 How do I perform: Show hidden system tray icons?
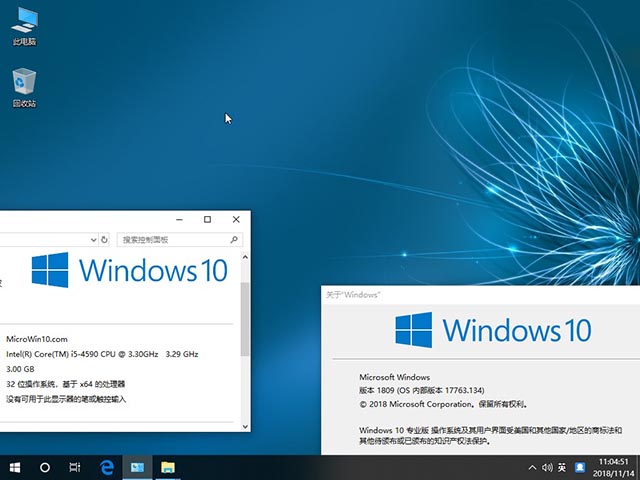(x=532, y=468)
